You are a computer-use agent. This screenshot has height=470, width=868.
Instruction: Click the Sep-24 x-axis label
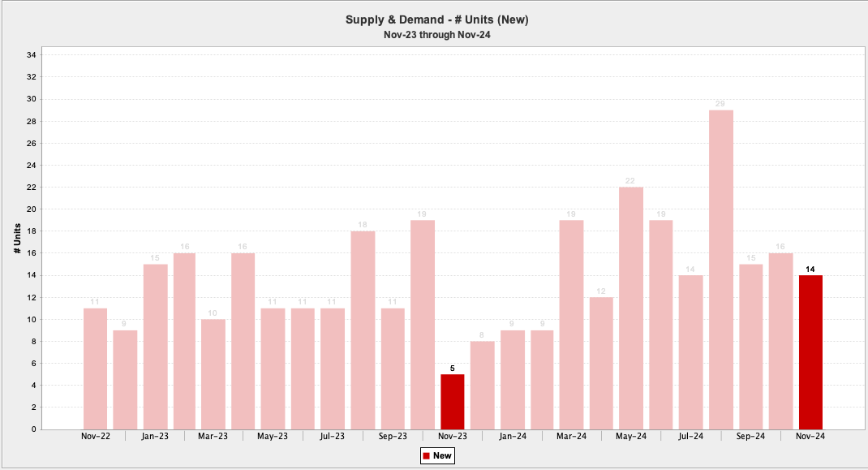(750, 436)
